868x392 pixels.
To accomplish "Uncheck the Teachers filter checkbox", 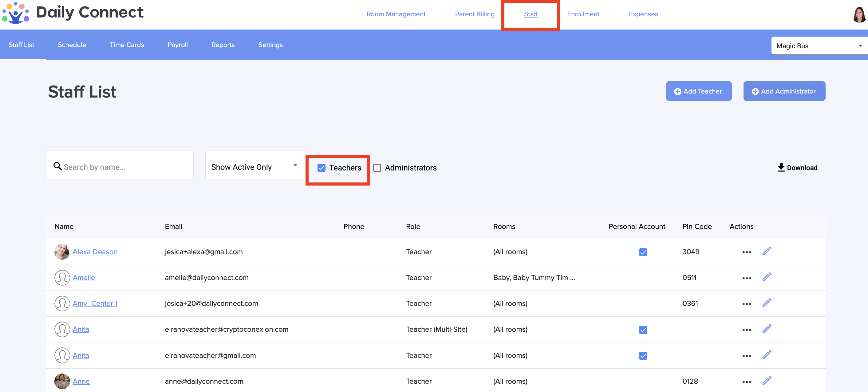I will pos(321,168).
